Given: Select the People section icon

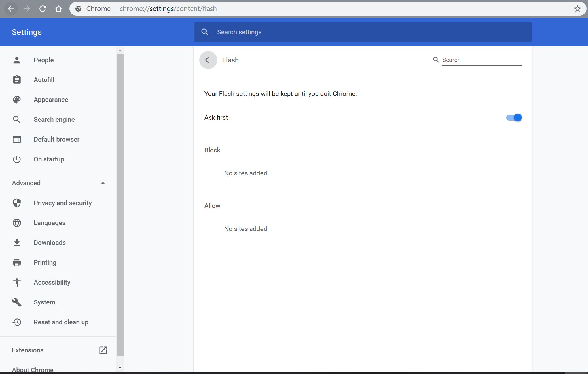Looking at the screenshot, I should (x=17, y=60).
